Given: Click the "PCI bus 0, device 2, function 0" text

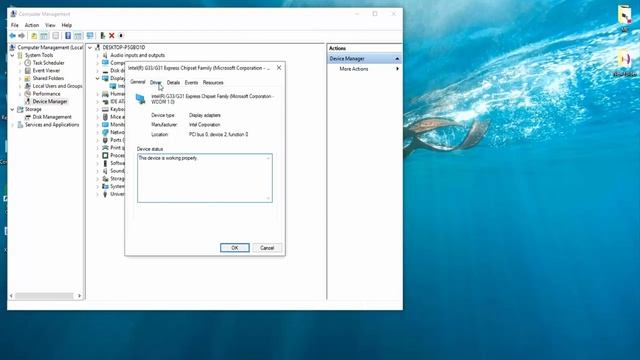Looking at the screenshot, I should [218, 134].
